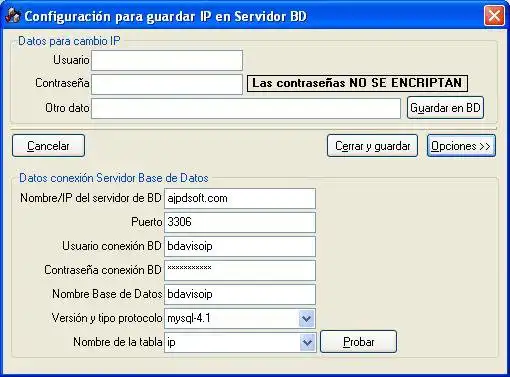This screenshot has height=377, width=510.
Task: Click the 'ip' value in the table name combo
Action: click(x=171, y=342)
